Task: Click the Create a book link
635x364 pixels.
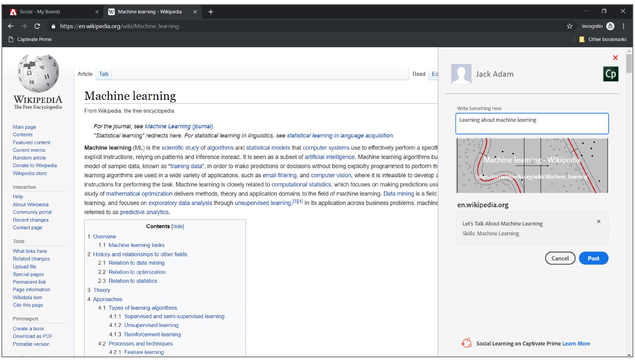Action: point(28,329)
